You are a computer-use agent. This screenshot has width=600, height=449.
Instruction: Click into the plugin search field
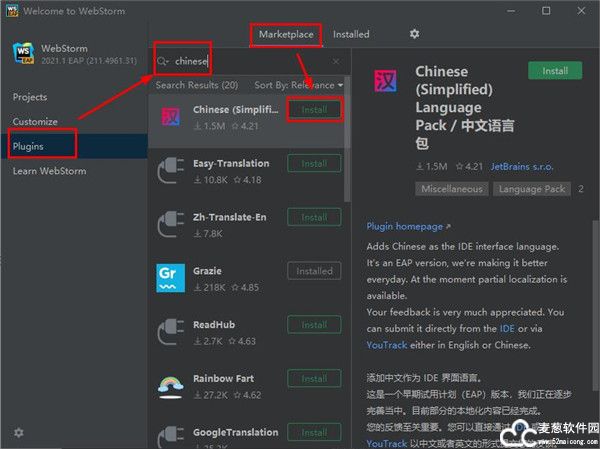point(251,61)
